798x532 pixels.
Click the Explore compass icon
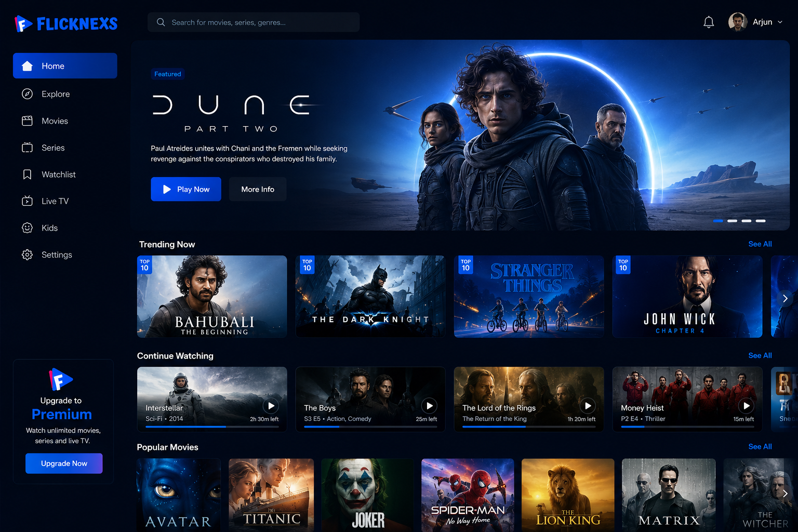[28, 94]
